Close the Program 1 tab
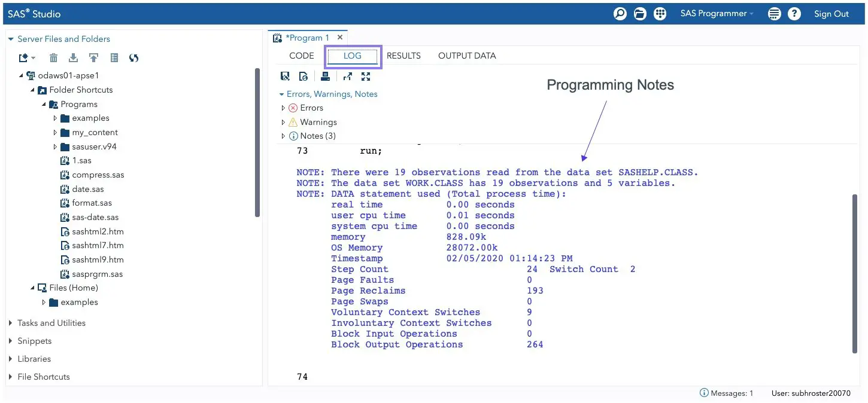The width and height of the screenshot is (868, 403). click(340, 37)
